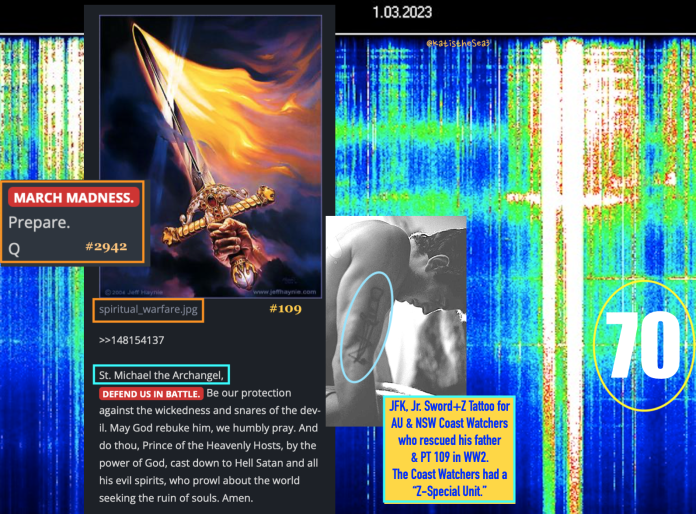Click the blue oval around the arm tattoo
The image size is (696, 514).
click(x=364, y=325)
